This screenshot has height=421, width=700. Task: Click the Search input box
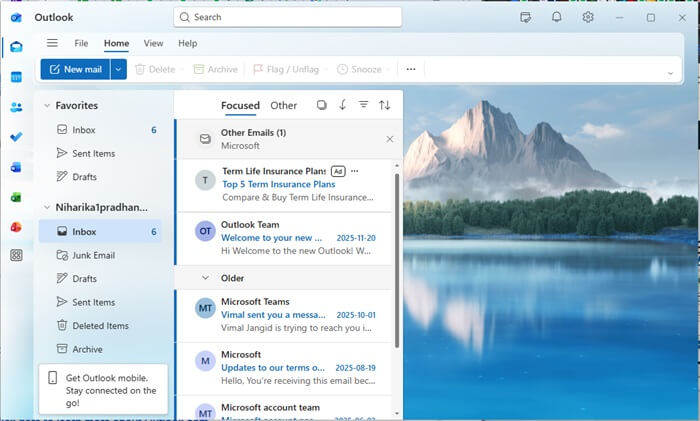[x=287, y=17]
